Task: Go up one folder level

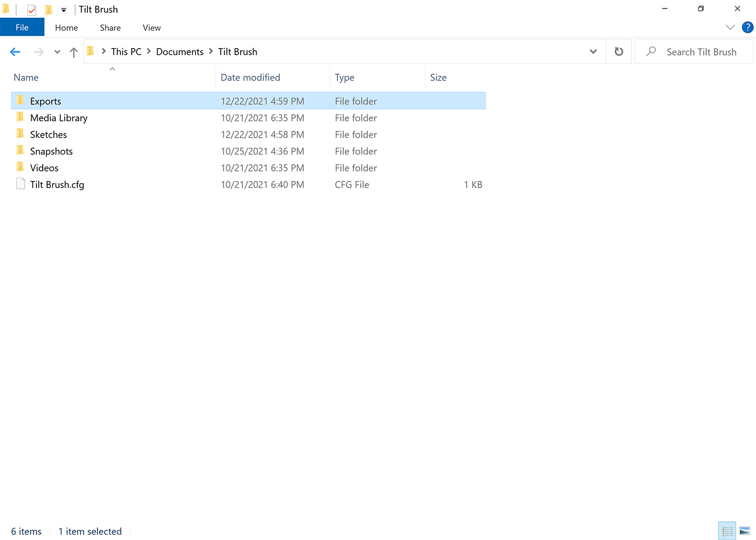Action: click(74, 52)
